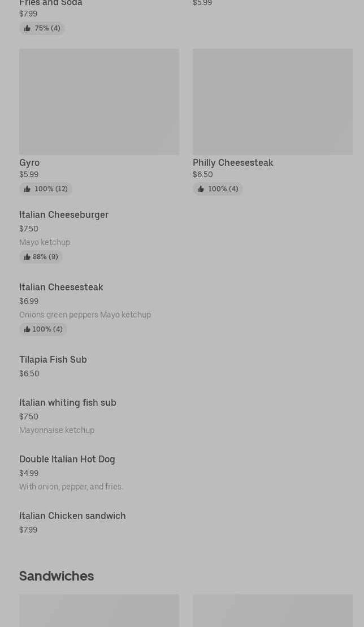Click the 100% (4) badge under Italian Cheesesteak
Viewport: 364px width, 627px height.
[x=43, y=329]
